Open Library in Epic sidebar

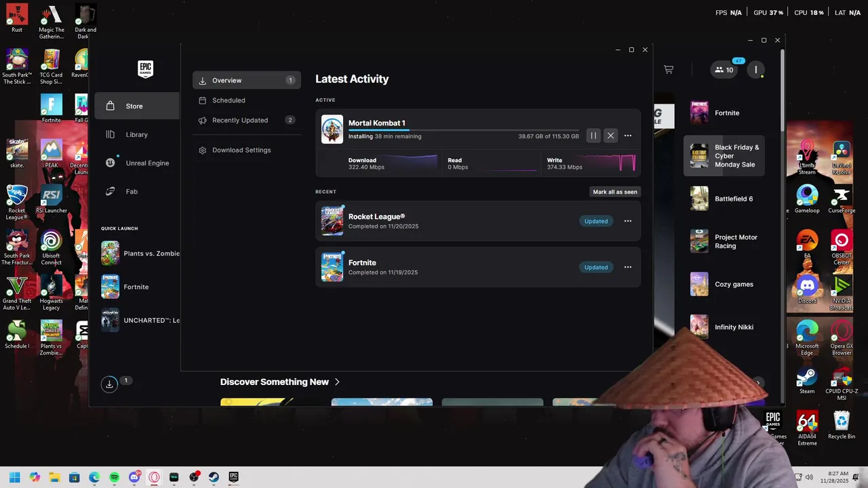(137, 134)
